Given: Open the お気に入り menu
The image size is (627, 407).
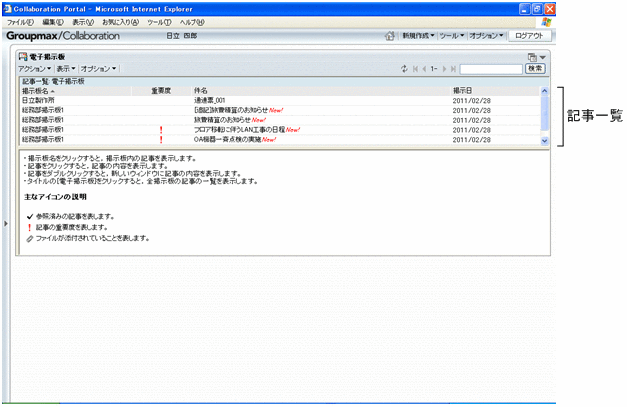Looking at the screenshot, I should point(120,22).
